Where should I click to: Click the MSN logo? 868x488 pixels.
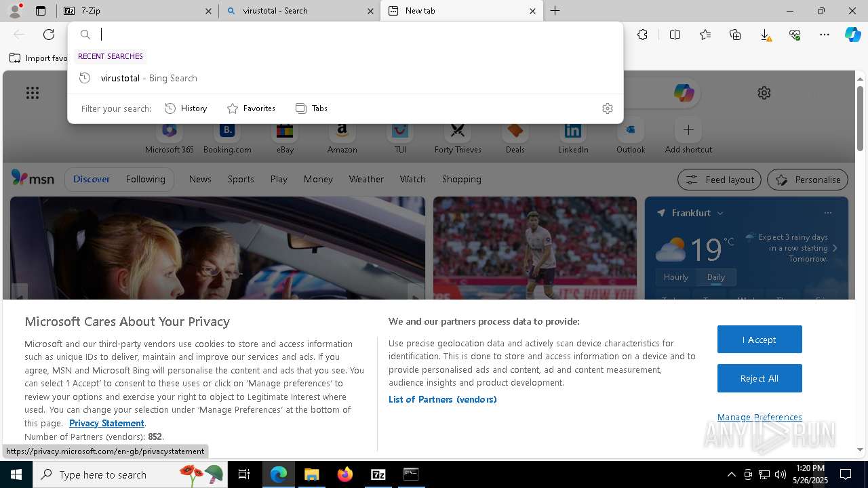[33, 178]
